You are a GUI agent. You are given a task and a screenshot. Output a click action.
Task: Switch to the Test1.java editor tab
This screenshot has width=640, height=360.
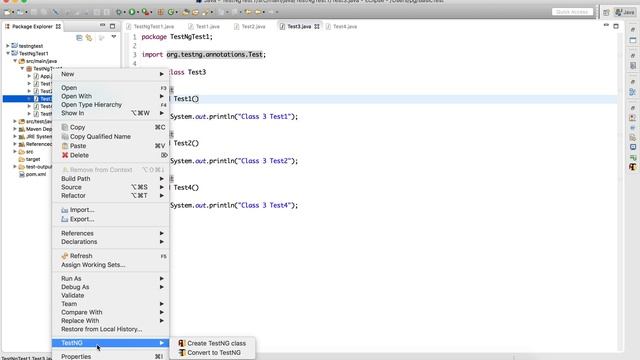coord(204,27)
